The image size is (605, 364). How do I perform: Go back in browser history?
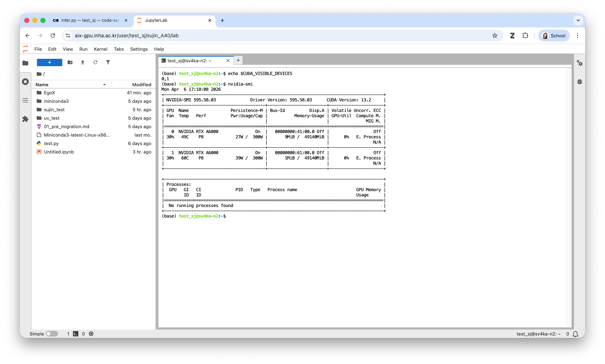coord(27,36)
